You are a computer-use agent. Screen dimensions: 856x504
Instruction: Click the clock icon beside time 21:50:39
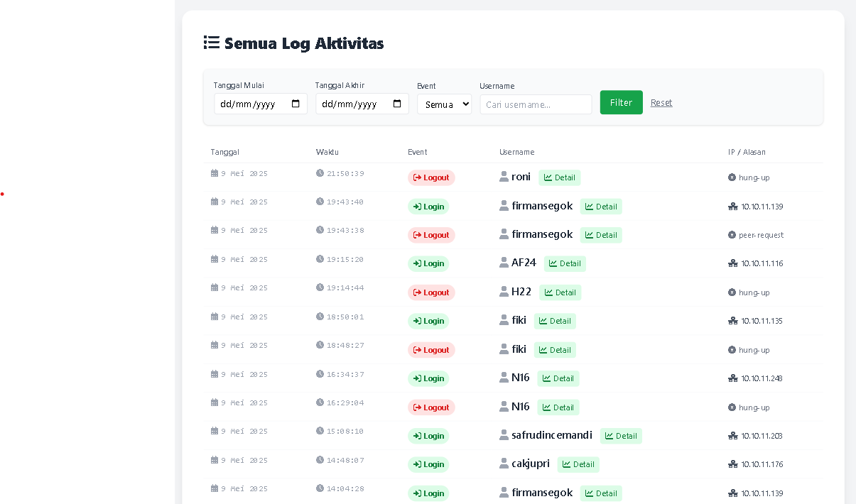pyautogui.click(x=320, y=173)
